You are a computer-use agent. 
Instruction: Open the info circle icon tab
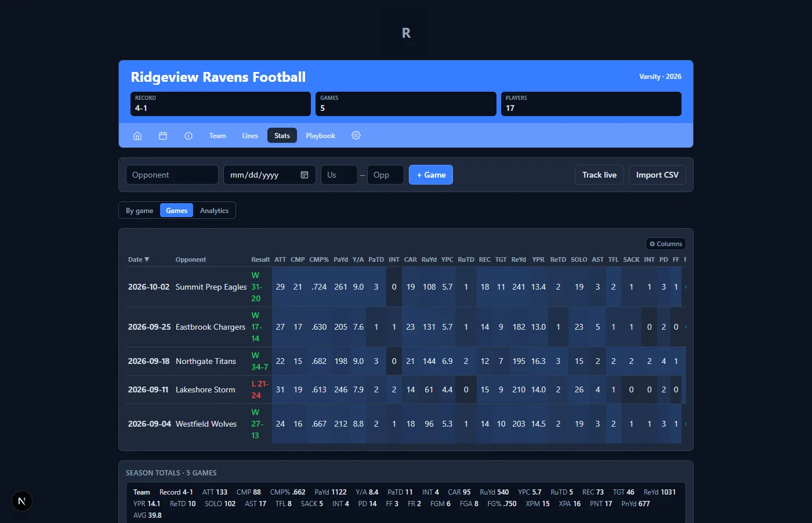tap(188, 135)
